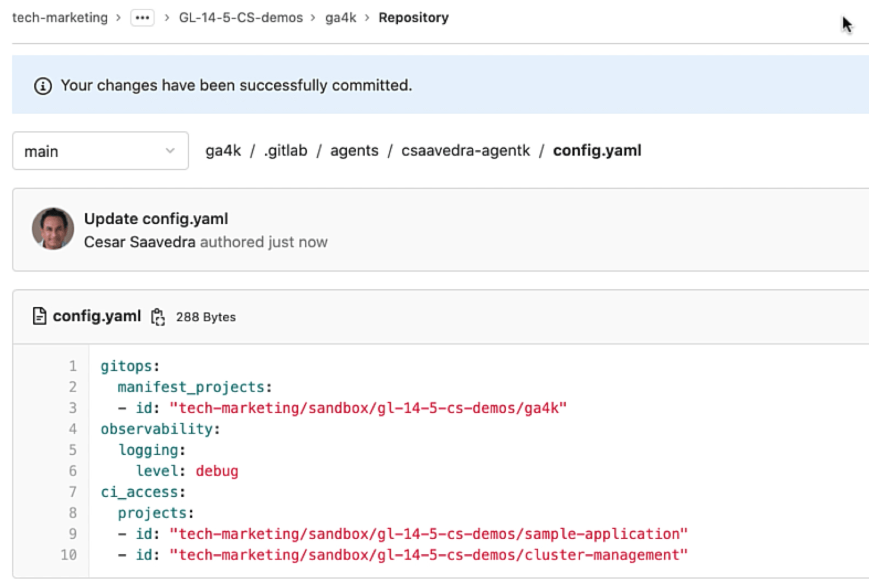
Task: Open the agents folder from the file path
Action: click(354, 150)
